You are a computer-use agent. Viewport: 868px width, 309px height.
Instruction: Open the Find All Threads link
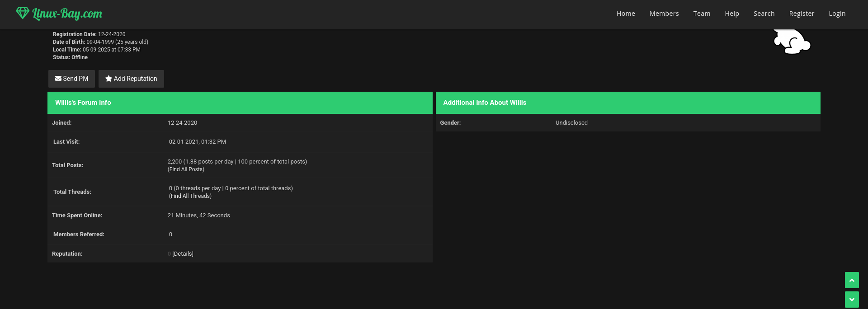click(190, 196)
